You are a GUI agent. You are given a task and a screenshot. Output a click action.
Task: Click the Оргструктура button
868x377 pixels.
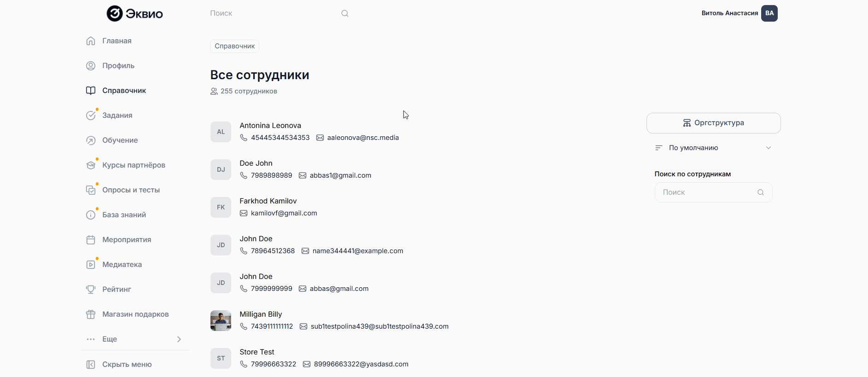713,123
